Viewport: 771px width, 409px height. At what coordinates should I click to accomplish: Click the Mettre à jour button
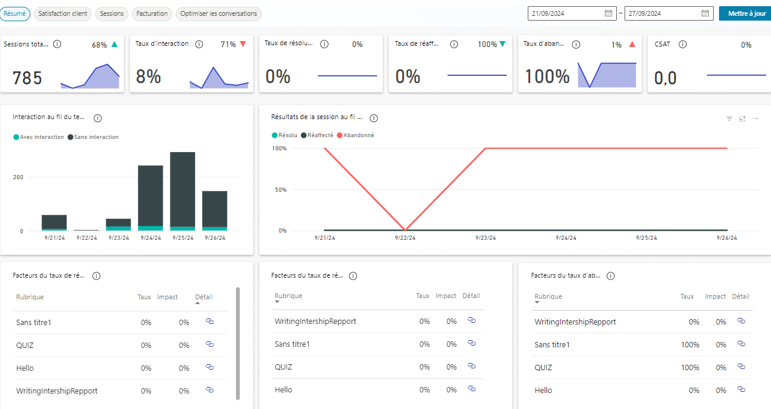[746, 14]
